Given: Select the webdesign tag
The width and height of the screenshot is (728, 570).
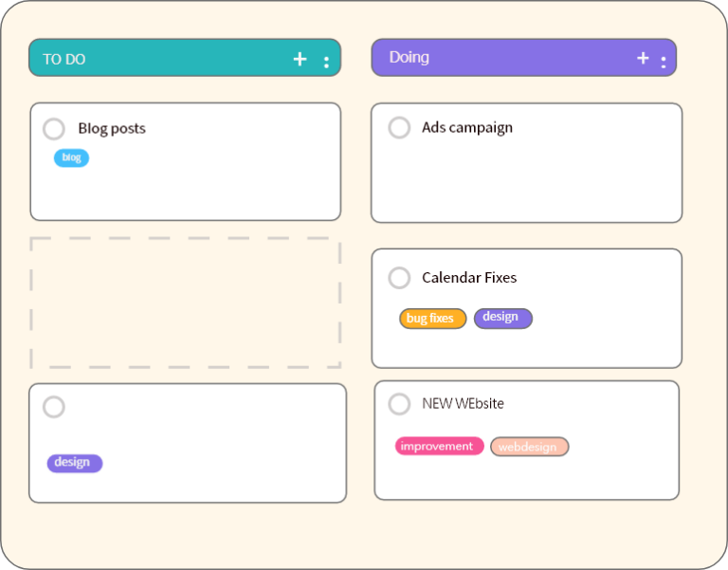Looking at the screenshot, I should click(x=529, y=447).
